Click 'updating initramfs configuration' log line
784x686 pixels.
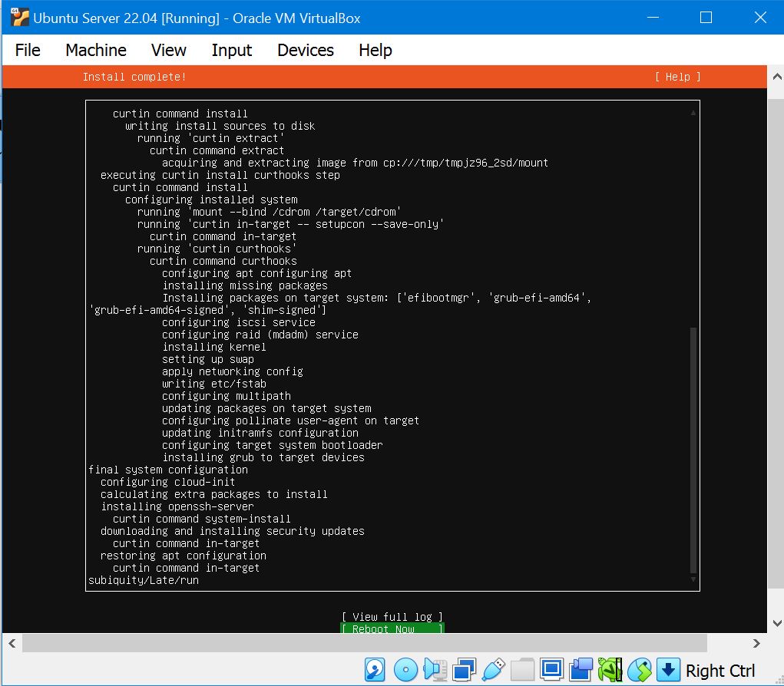pos(260,434)
